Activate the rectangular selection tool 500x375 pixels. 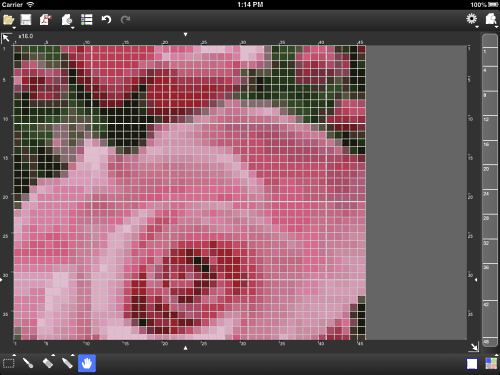click(9, 363)
